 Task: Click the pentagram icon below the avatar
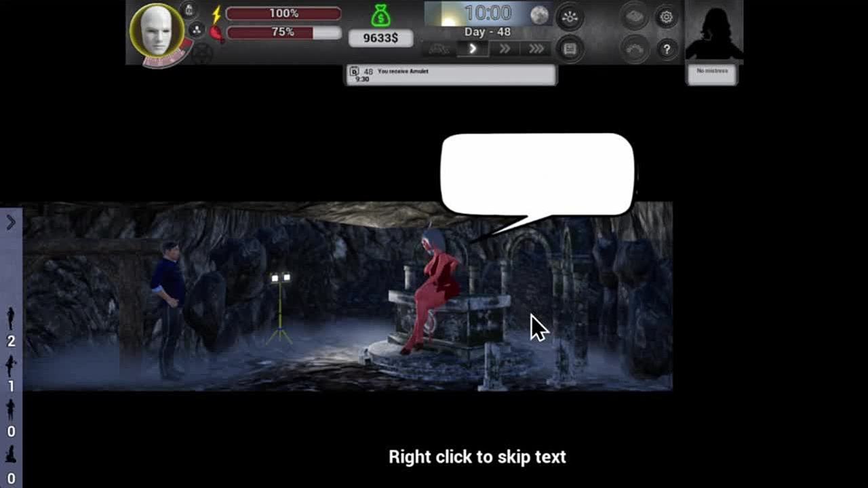(200, 53)
